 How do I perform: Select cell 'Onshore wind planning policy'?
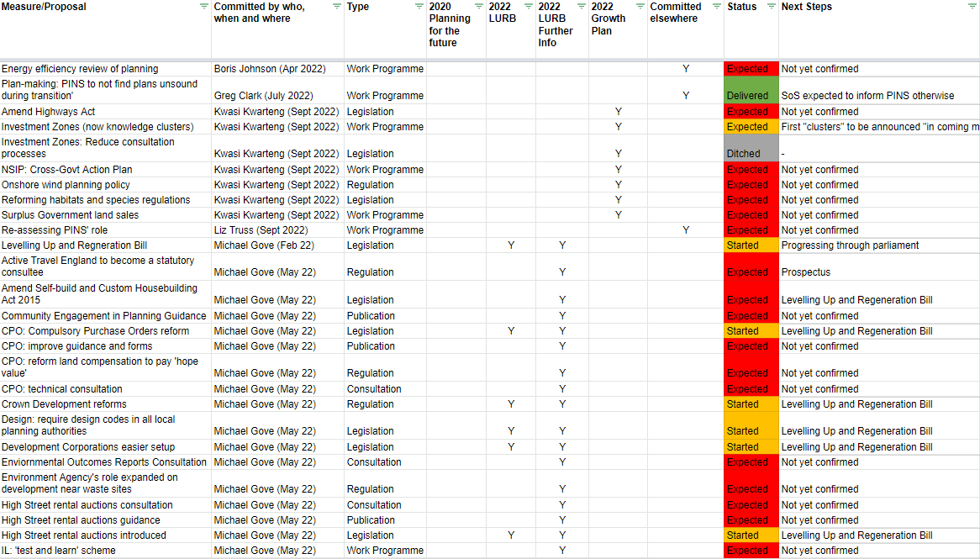(x=106, y=185)
